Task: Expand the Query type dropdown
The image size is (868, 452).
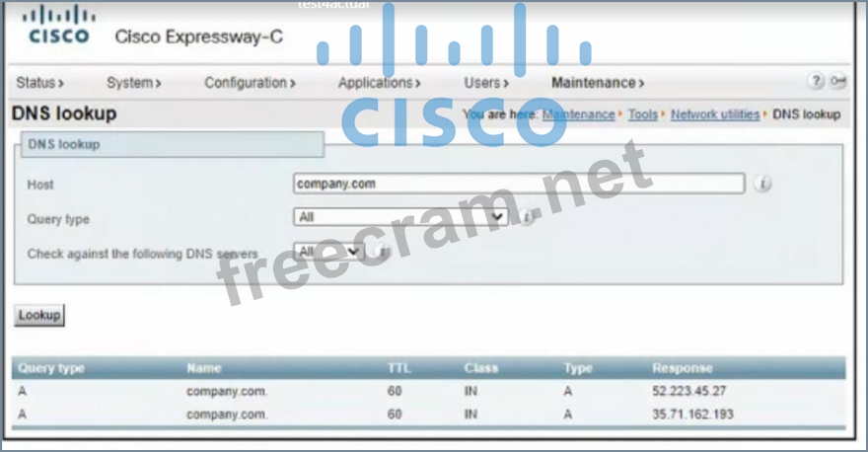Action: point(400,217)
